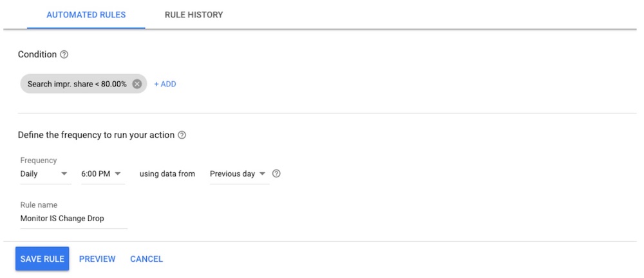Click the Condition section heading

pos(37,54)
